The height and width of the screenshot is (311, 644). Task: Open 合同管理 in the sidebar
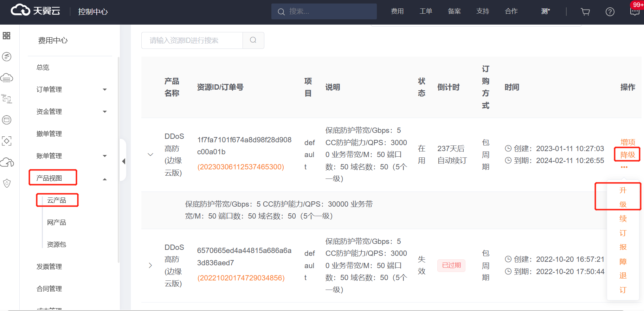(49, 289)
